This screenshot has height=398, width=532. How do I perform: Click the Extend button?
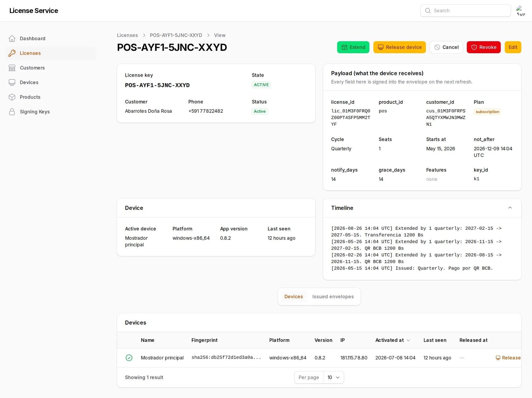point(353,47)
